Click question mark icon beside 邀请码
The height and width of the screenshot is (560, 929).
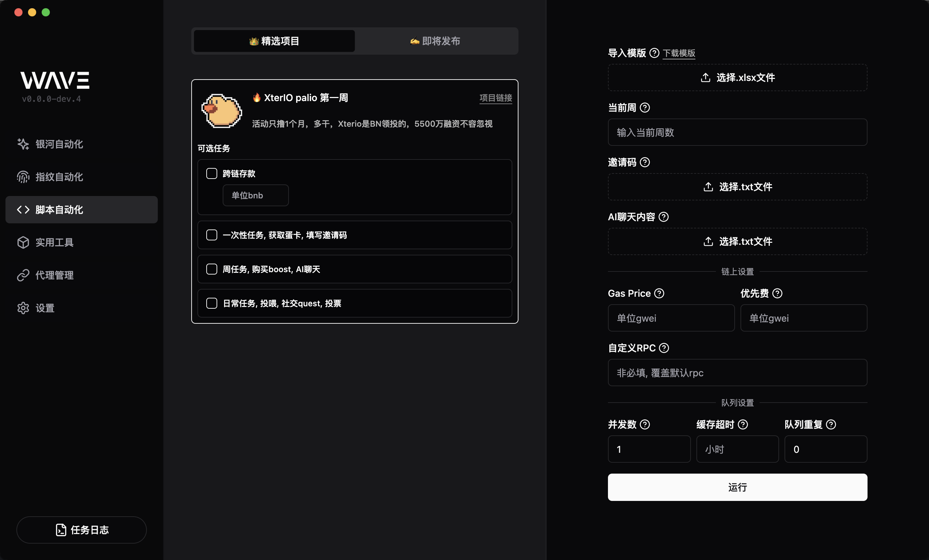(x=645, y=163)
